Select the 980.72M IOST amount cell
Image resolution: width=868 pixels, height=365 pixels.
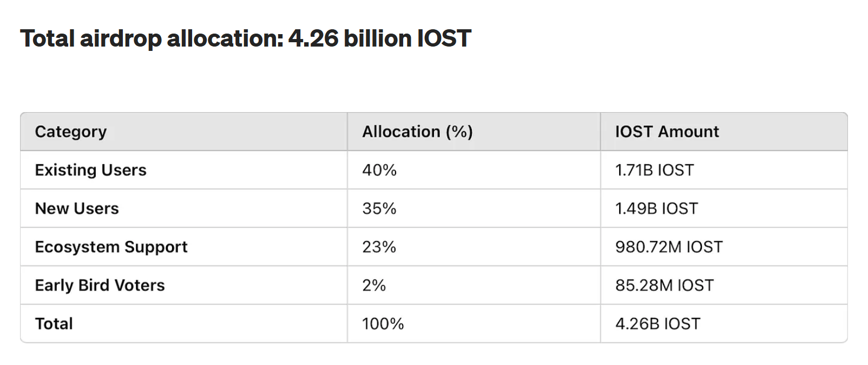pos(668,247)
